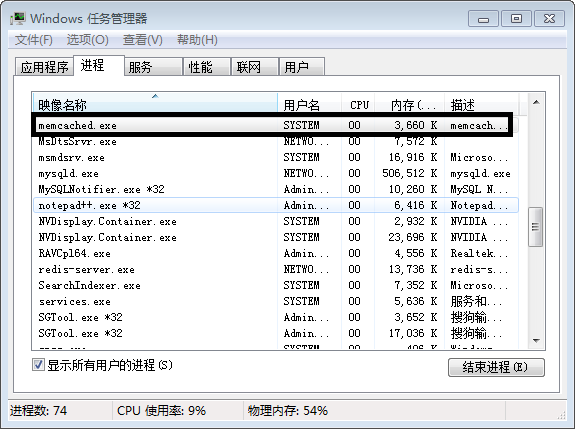Viewport: 575px width, 429px height.
Task: Open the 文件(F) menu
Action: point(34,40)
